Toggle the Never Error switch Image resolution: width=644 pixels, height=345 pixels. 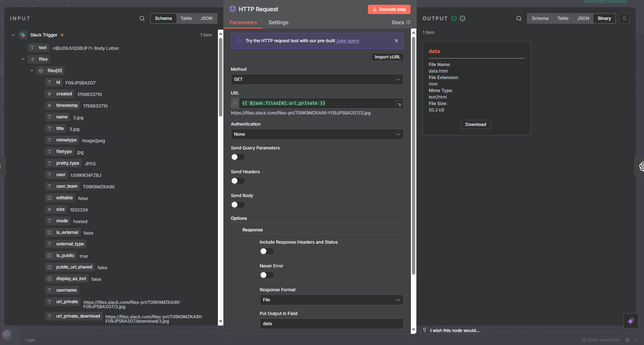[x=267, y=275]
